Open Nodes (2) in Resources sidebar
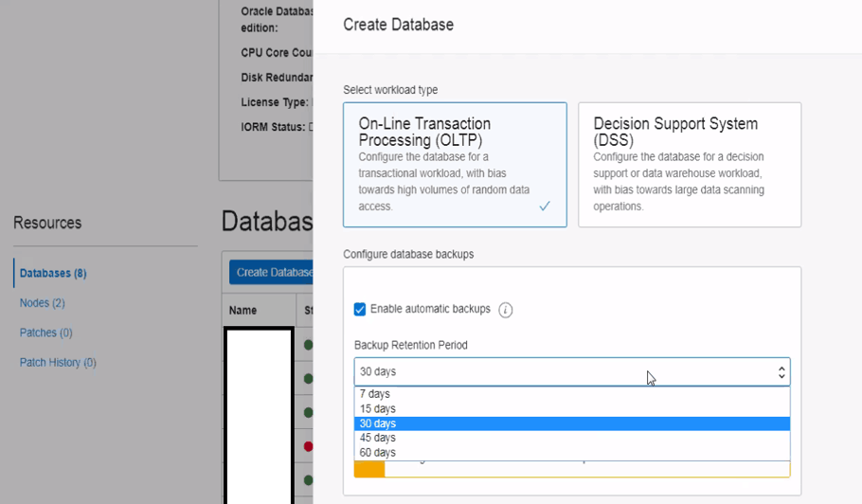The width and height of the screenshot is (862, 504). point(43,303)
